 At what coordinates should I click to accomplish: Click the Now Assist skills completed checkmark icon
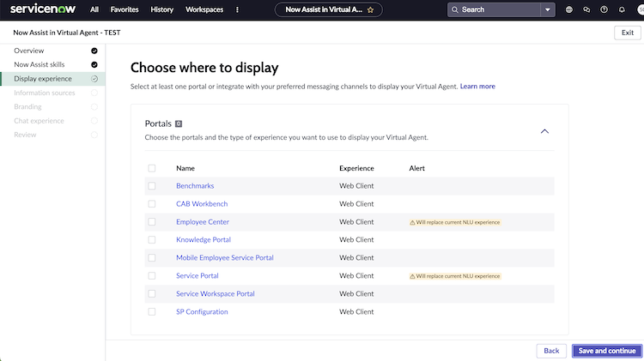pyautogui.click(x=94, y=64)
